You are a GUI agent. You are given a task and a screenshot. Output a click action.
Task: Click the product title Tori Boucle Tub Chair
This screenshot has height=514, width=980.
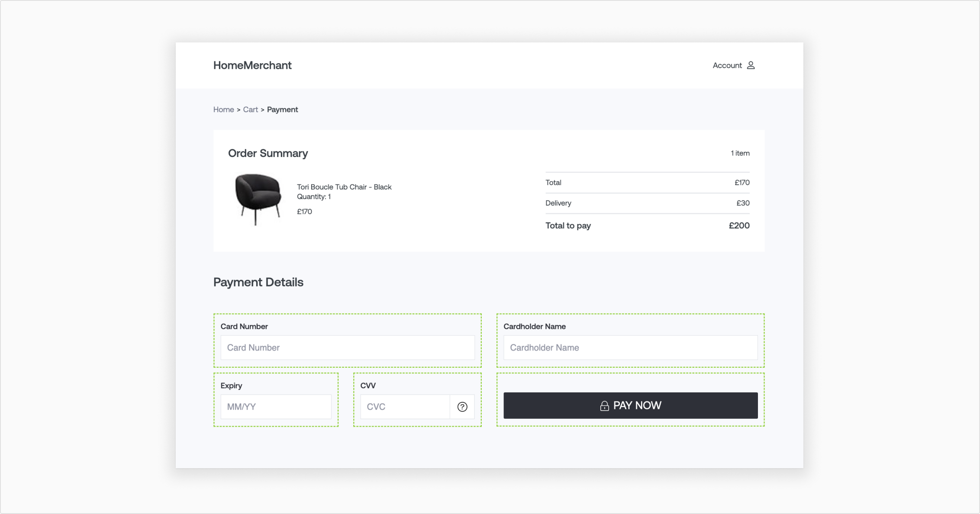click(344, 187)
